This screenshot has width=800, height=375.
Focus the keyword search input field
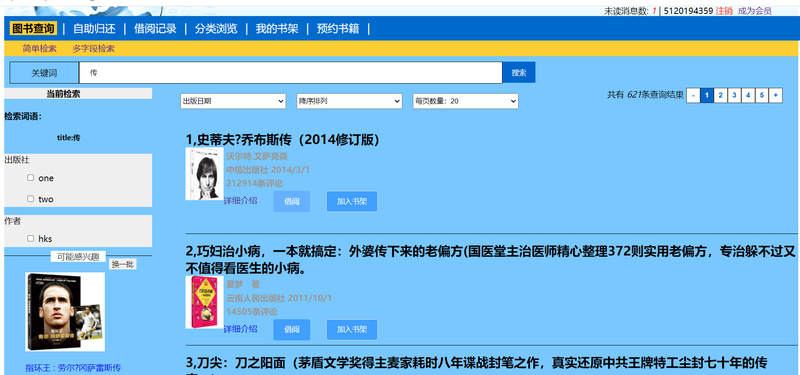(291, 72)
